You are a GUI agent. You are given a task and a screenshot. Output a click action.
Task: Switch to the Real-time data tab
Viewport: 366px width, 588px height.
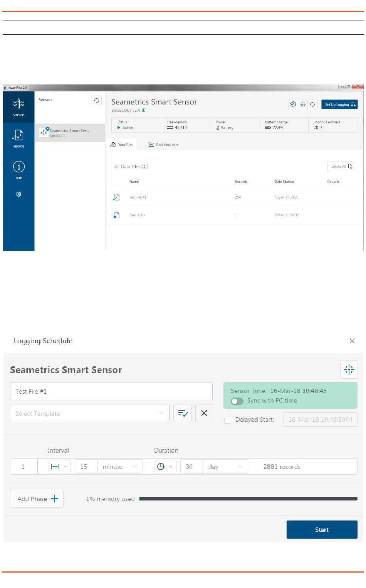click(164, 145)
